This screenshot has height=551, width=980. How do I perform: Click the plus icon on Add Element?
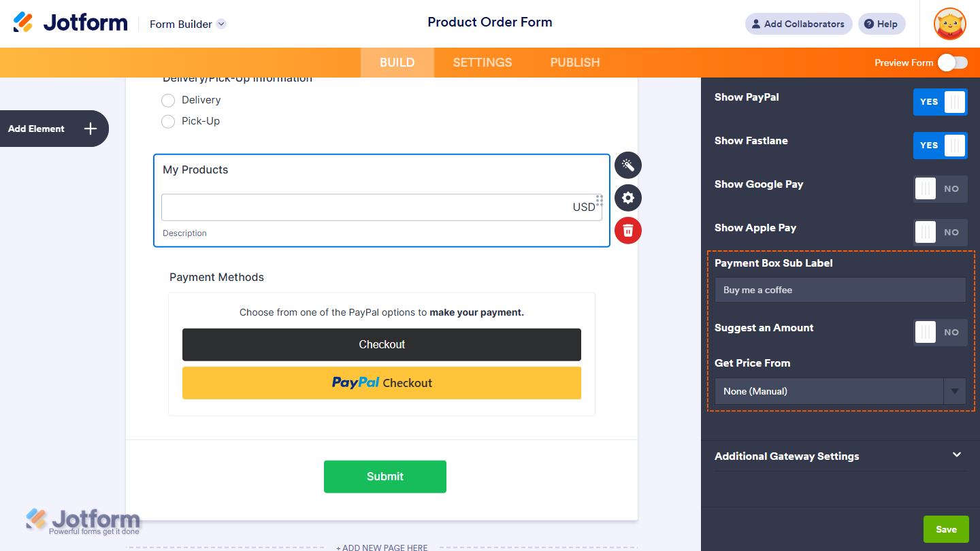click(x=91, y=129)
